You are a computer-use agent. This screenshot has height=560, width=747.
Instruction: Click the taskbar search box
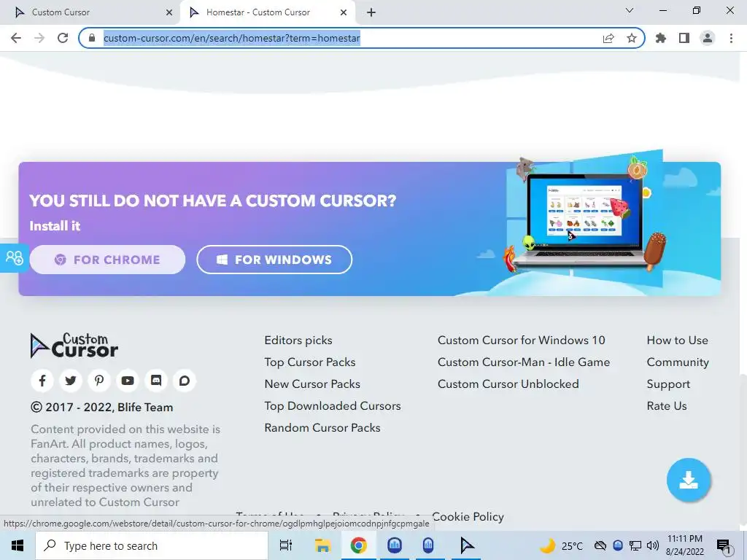pyautogui.click(x=152, y=545)
